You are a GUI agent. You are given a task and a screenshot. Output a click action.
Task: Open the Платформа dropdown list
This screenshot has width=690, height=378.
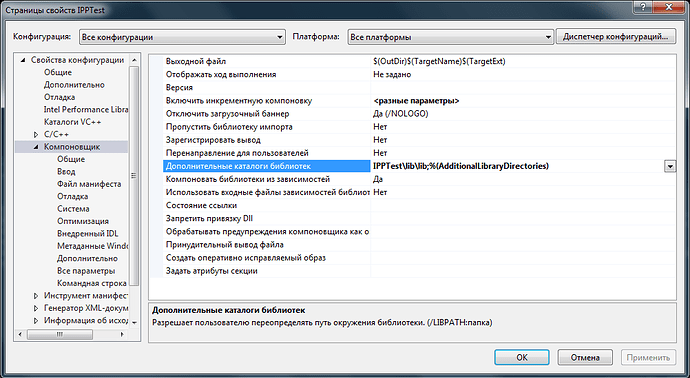[x=450, y=37]
